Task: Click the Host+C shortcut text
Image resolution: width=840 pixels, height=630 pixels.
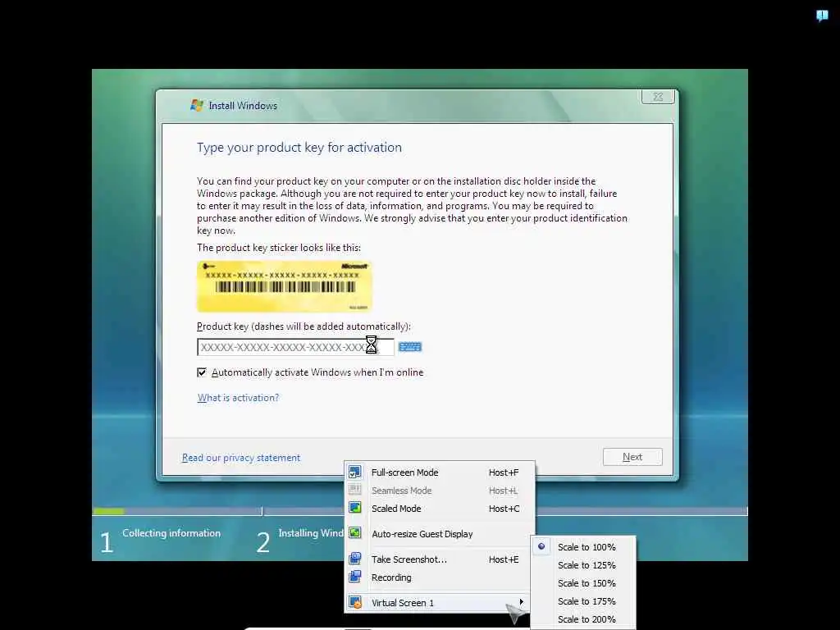Action: [504, 509]
